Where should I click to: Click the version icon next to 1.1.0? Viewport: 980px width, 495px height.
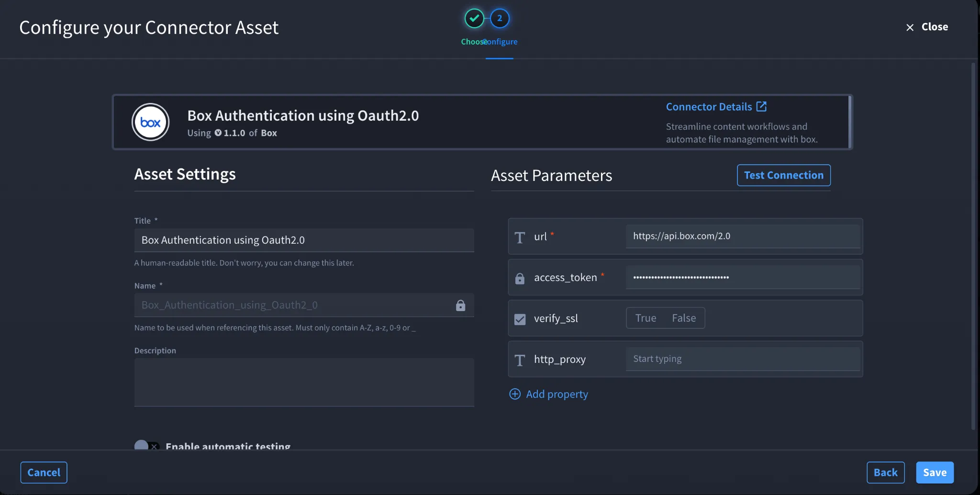pyautogui.click(x=218, y=133)
